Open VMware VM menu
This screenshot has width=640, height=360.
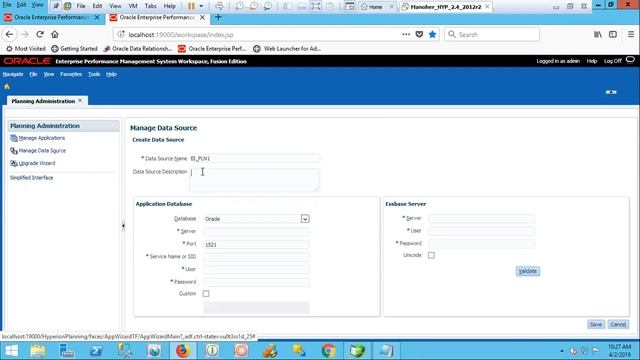coord(133,6)
